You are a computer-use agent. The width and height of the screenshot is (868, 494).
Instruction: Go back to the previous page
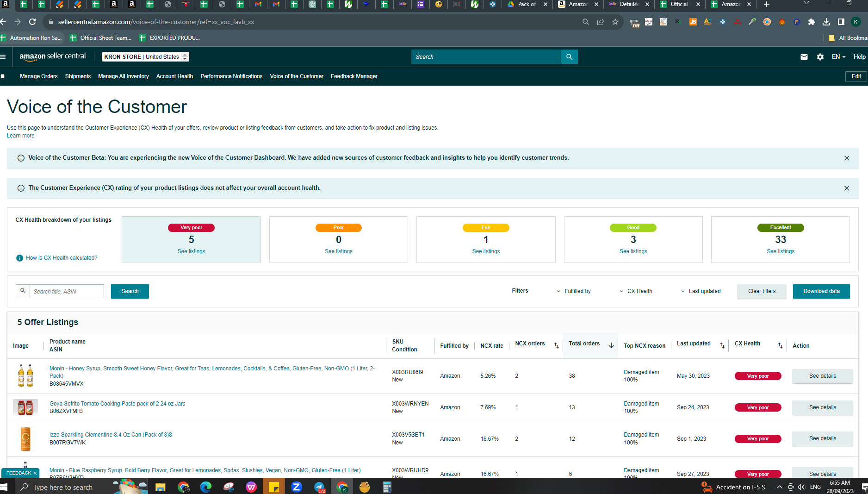[x=3, y=22]
